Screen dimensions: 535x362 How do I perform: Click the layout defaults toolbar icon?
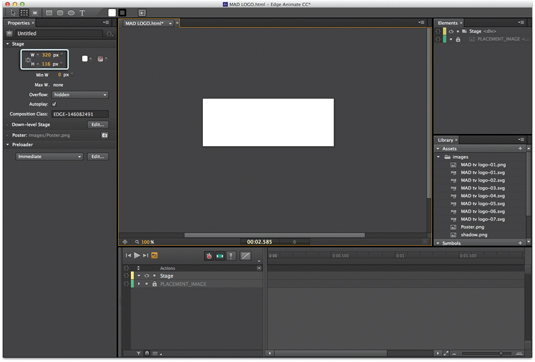[142, 13]
